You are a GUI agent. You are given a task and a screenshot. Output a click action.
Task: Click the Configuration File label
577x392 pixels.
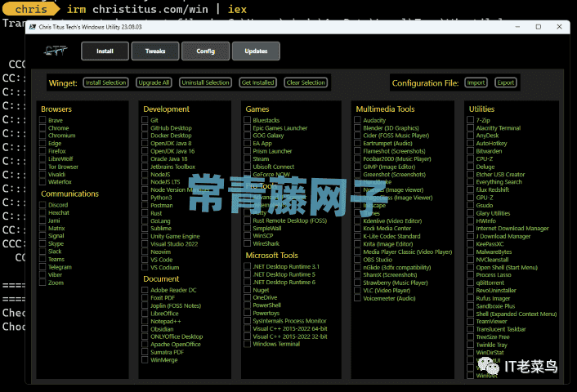[425, 83]
